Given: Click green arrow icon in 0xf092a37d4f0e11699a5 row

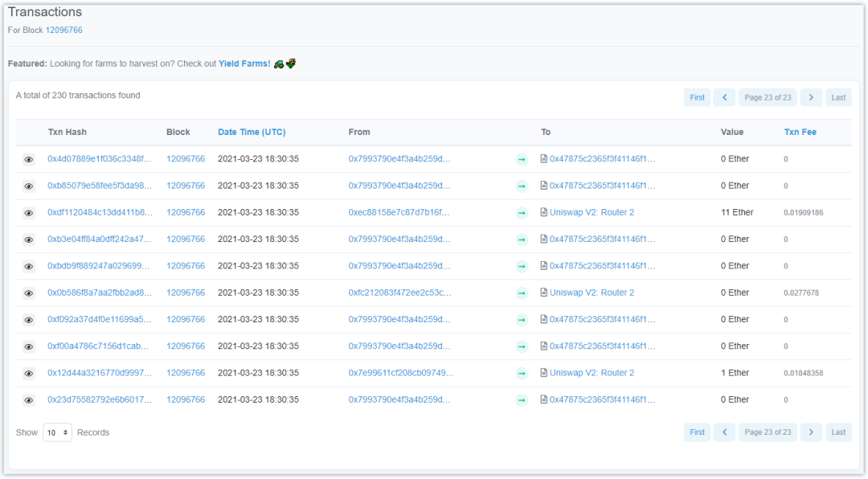Looking at the screenshot, I should point(522,320).
